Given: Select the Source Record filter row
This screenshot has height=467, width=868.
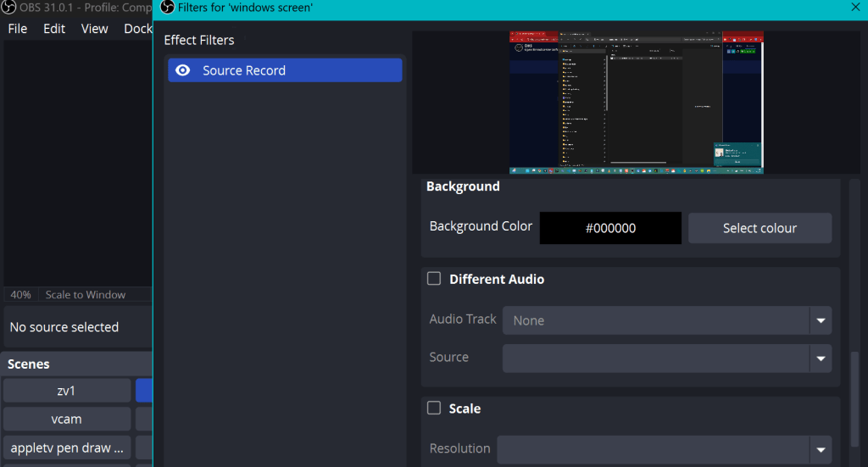Looking at the screenshot, I should (285, 70).
